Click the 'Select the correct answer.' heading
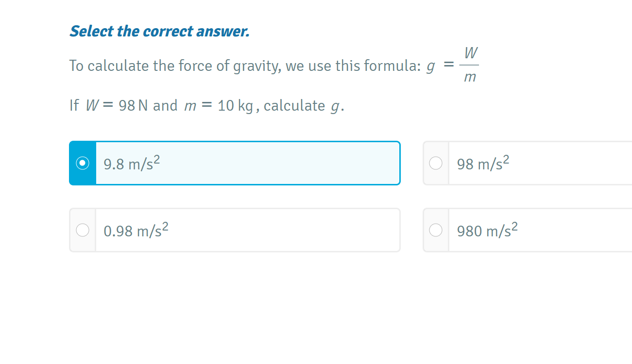The width and height of the screenshot is (632, 364). pyautogui.click(x=159, y=32)
